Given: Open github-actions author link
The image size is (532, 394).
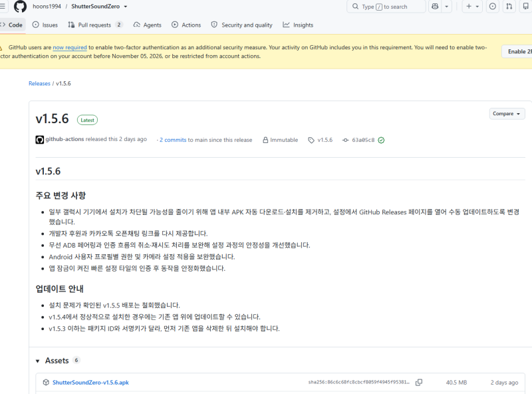Looking at the screenshot, I should point(65,139).
